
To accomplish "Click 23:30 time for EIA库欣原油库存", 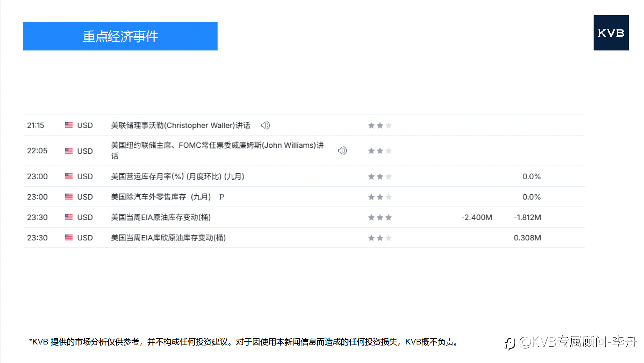I will tap(37, 238).
